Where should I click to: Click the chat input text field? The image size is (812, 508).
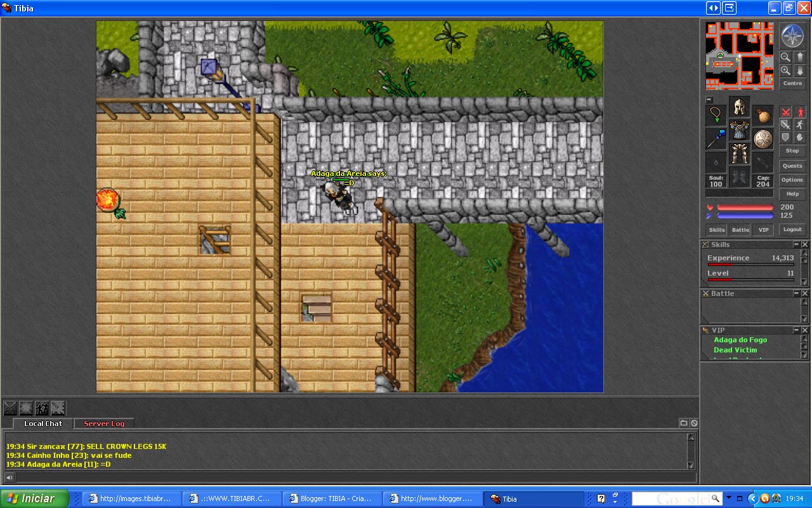click(x=355, y=478)
